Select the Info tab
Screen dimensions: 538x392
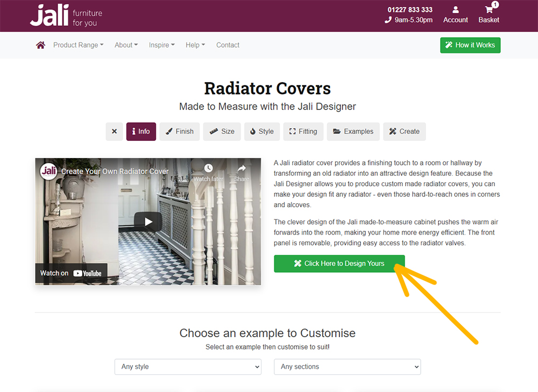(x=141, y=131)
